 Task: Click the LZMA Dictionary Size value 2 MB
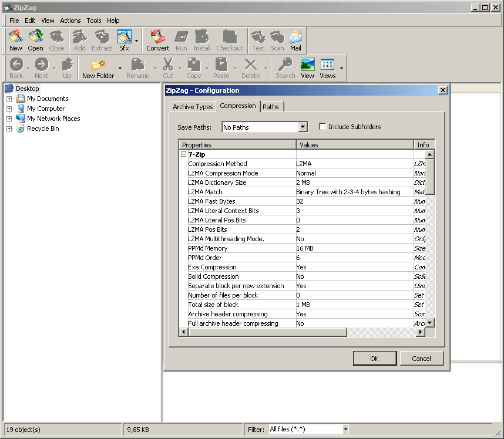(303, 183)
